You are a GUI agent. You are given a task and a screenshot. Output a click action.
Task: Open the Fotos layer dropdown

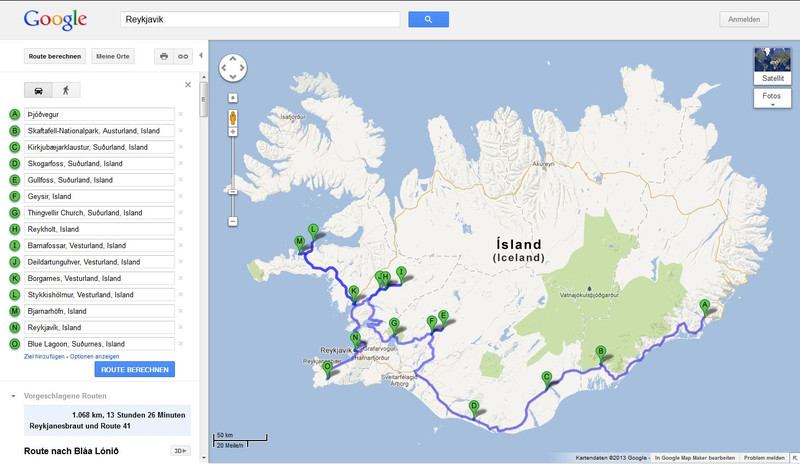pos(772,99)
